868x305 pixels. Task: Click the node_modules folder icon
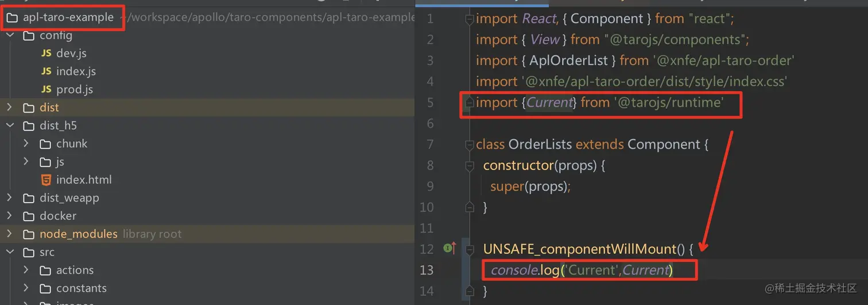pyautogui.click(x=29, y=234)
